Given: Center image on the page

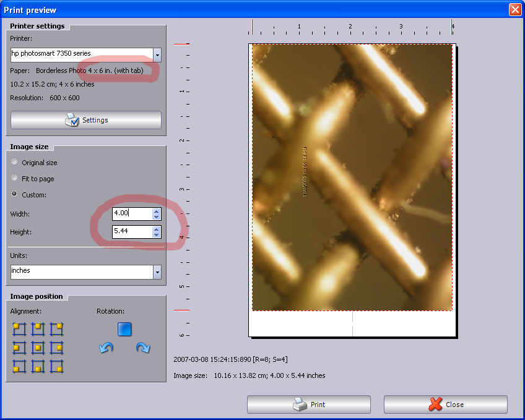Looking at the screenshot, I should (x=38, y=348).
